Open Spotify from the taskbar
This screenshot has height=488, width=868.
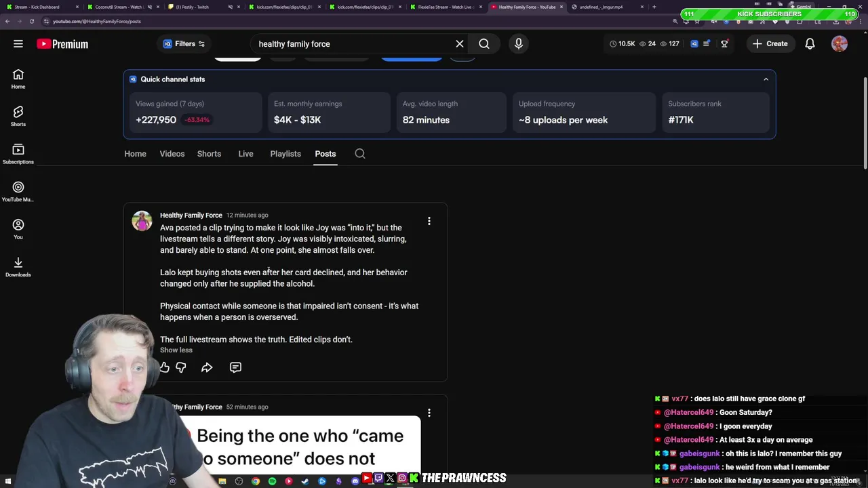(272, 481)
